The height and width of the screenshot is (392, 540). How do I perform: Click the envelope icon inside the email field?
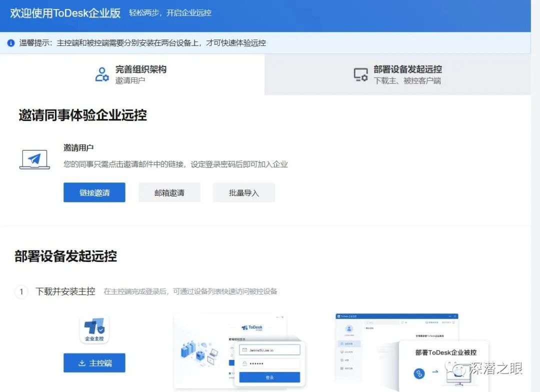tap(244, 349)
